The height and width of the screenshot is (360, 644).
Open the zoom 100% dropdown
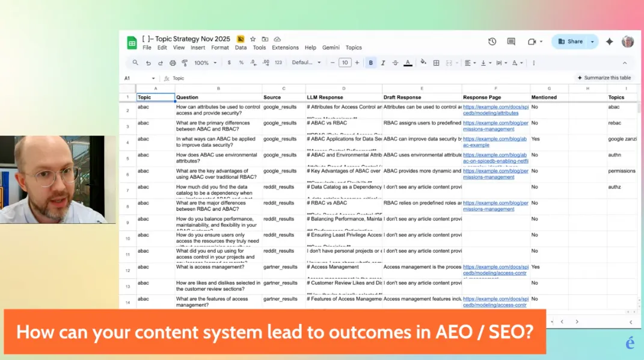(205, 63)
